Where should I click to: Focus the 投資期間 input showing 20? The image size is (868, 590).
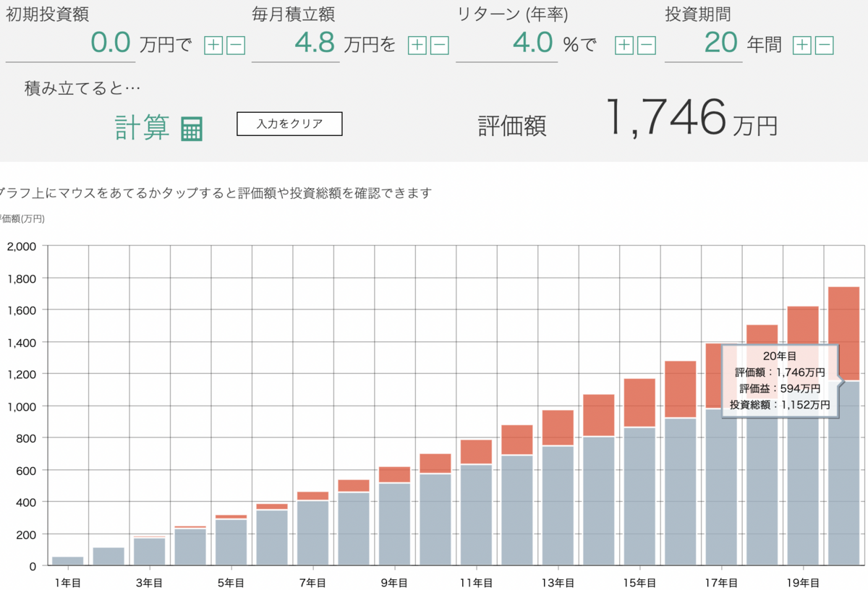tap(703, 43)
